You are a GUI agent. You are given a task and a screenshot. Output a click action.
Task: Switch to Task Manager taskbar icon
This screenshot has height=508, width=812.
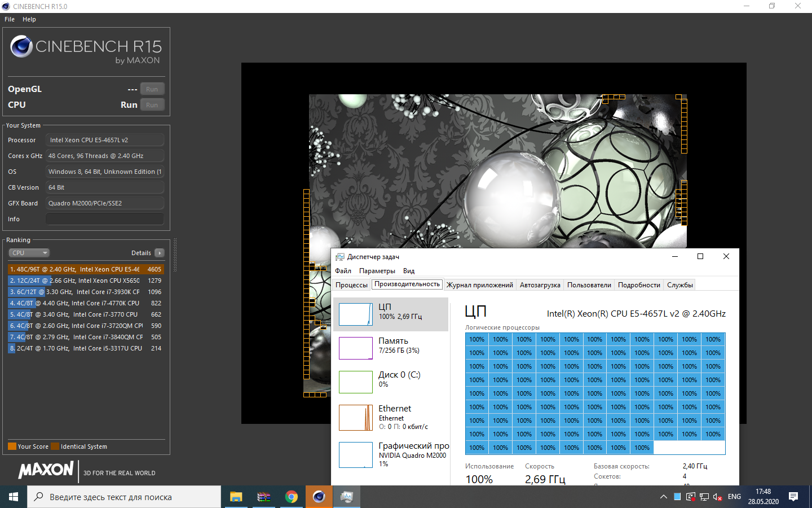pos(346,497)
